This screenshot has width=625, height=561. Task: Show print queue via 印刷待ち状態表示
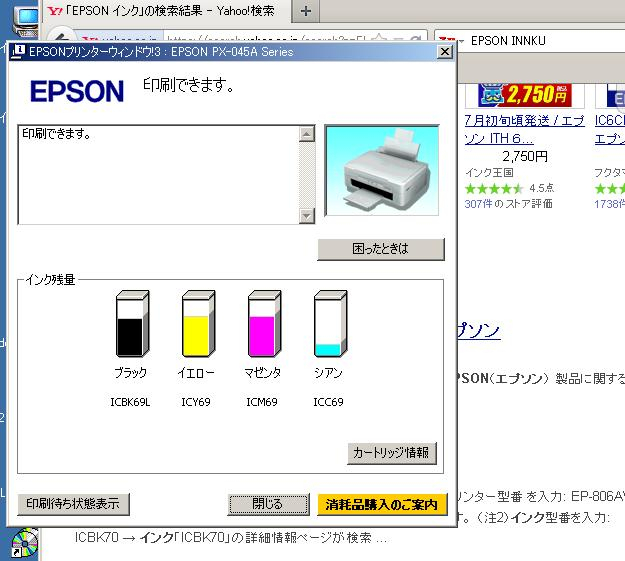coord(74,504)
